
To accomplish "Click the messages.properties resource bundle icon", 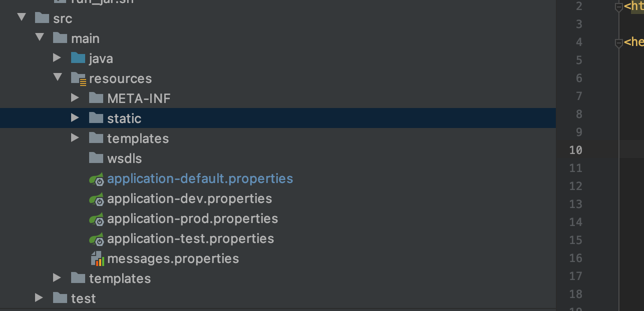I will pyautogui.click(x=97, y=258).
